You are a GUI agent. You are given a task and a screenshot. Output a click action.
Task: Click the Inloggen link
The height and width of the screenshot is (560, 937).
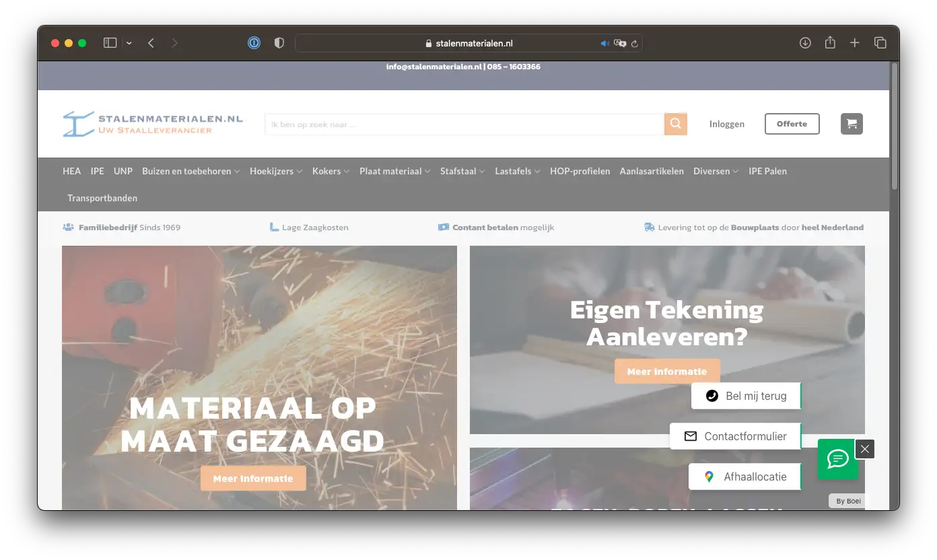[727, 124]
